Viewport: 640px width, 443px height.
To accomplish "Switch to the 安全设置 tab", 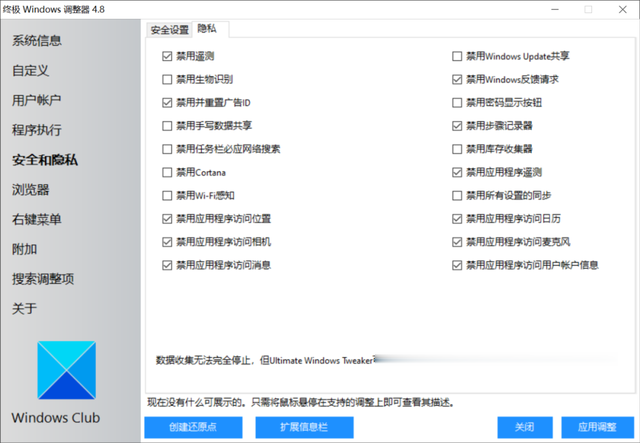I will click(169, 30).
